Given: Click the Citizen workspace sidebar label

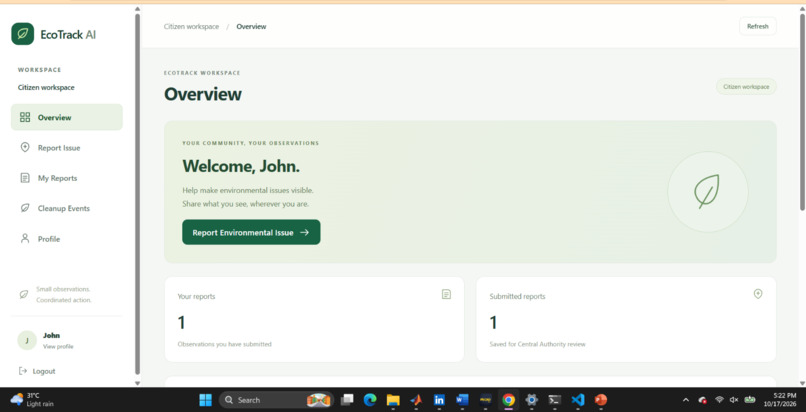Looking at the screenshot, I should click(x=46, y=87).
